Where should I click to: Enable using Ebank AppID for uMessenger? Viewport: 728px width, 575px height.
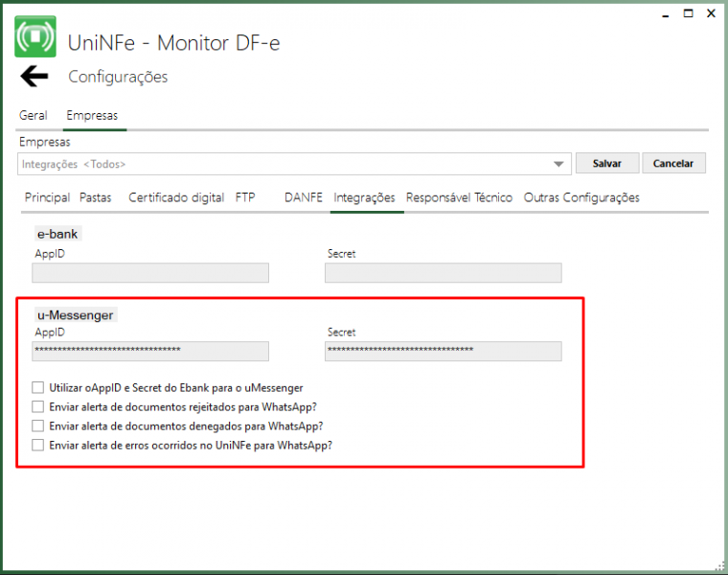[x=38, y=388]
